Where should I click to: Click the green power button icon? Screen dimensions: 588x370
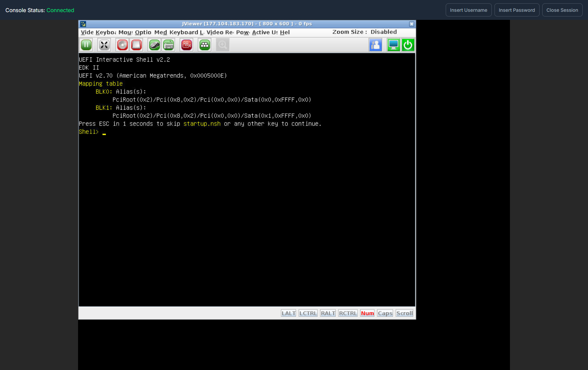pos(408,45)
